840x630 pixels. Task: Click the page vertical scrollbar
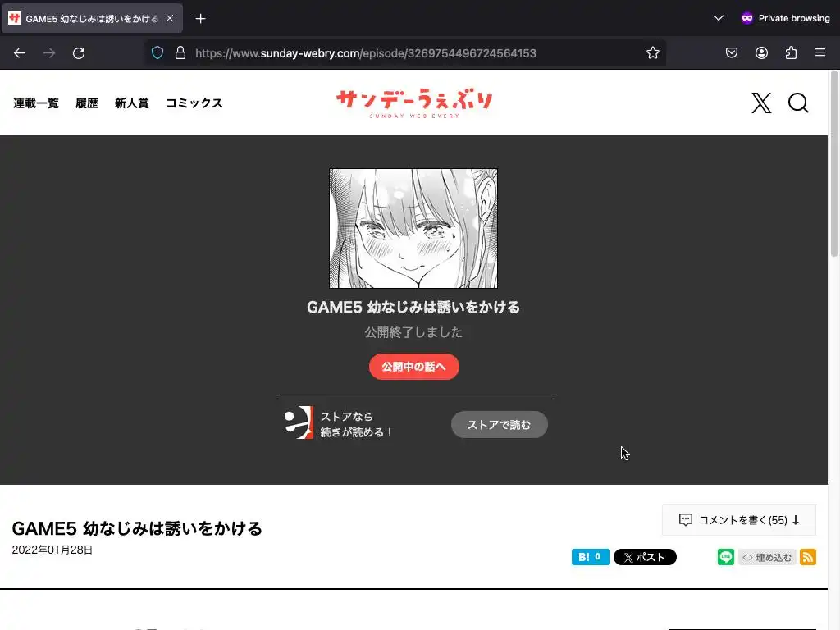point(833,163)
